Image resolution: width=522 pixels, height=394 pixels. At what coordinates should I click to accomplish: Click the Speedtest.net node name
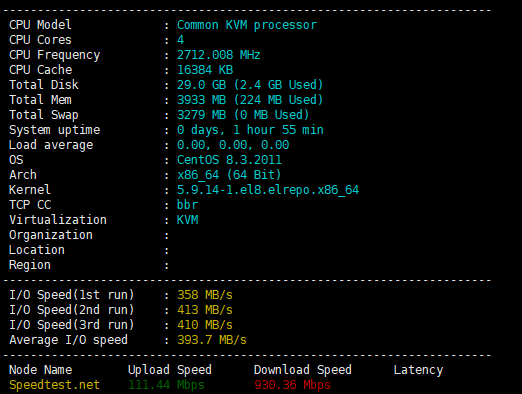pyautogui.click(x=54, y=385)
